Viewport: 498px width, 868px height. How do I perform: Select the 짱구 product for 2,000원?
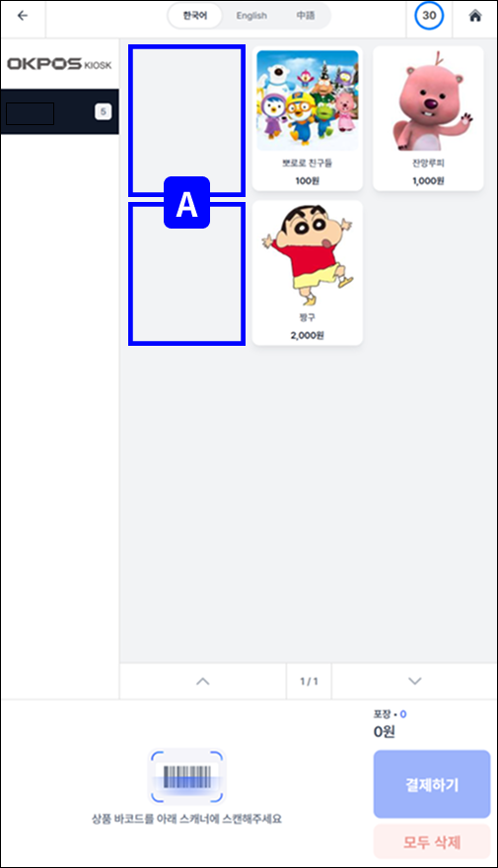click(308, 273)
